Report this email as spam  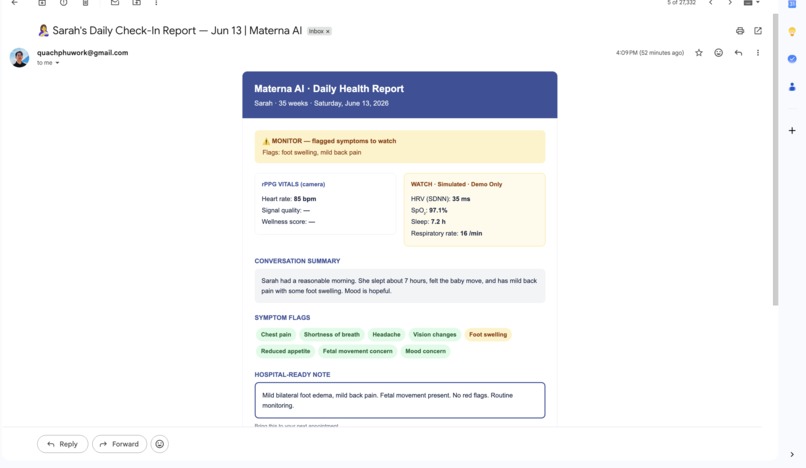click(64, 3)
